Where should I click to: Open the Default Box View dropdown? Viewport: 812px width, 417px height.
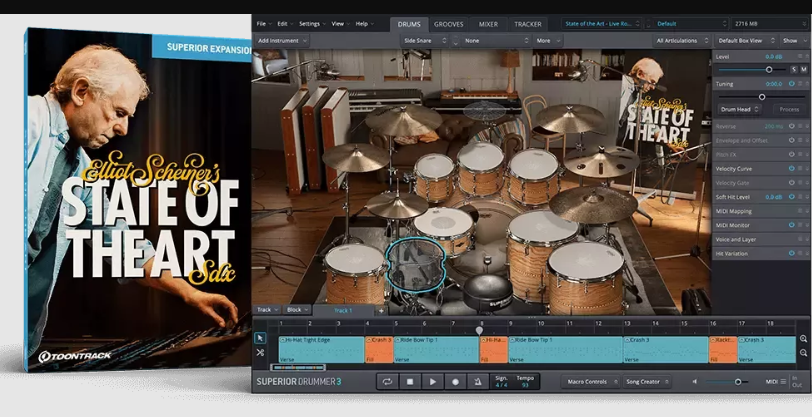[746, 40]
